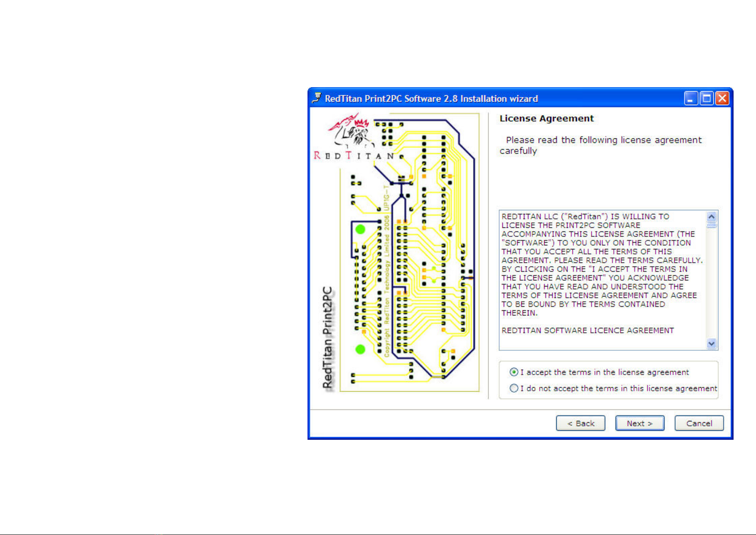Close the Print2PC installation wizard
The width and height of the screenshot is (756, 535).
722,98
